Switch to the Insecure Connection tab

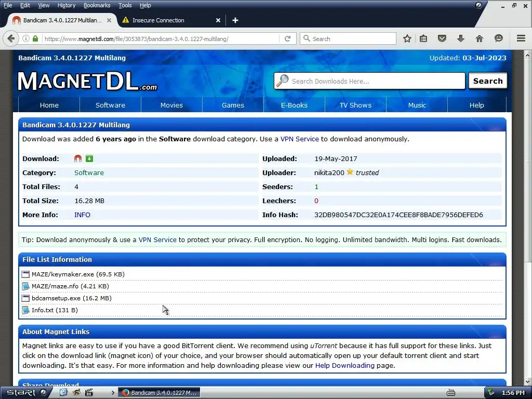point(171,20)
